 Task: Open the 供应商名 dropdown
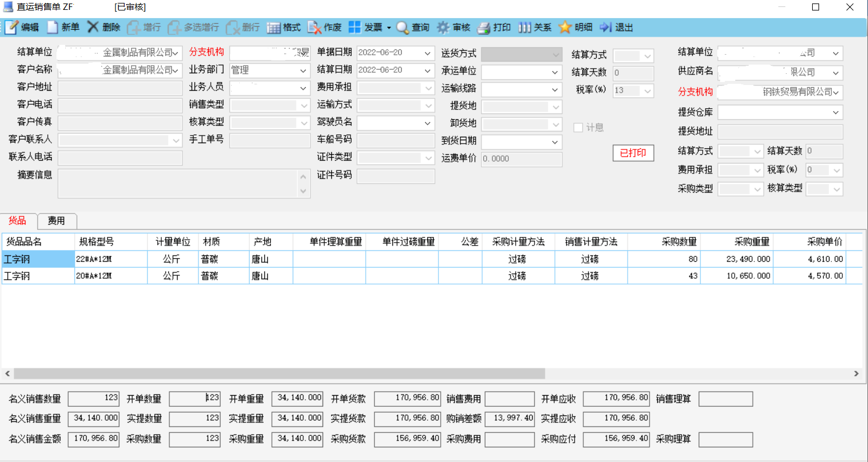tap(837, 73)
